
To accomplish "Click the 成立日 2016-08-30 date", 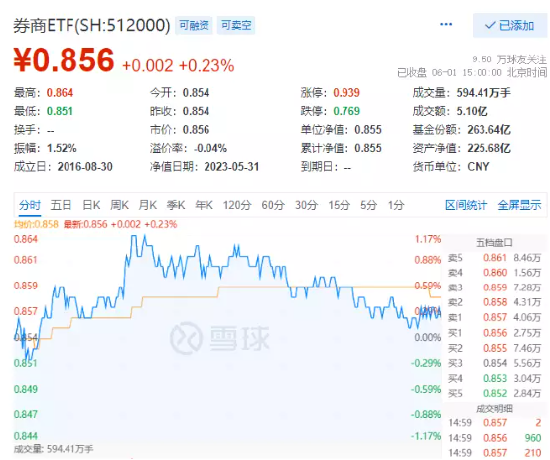I will 85,167.
